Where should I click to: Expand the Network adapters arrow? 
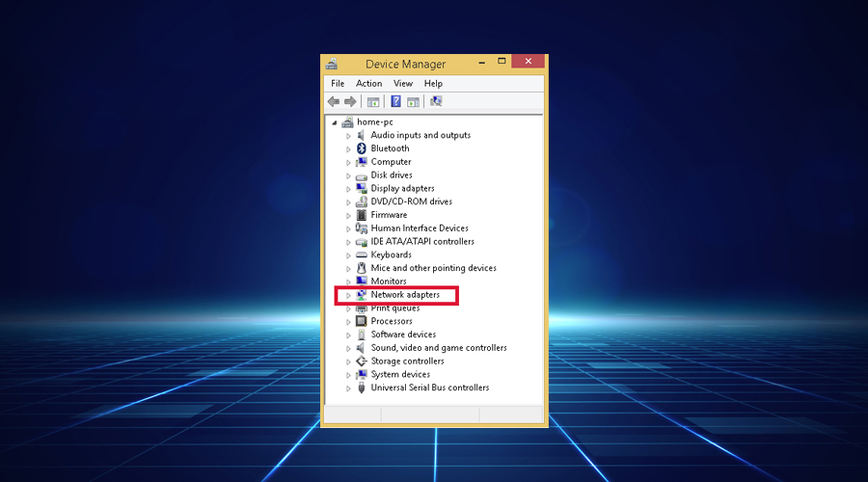pyautogui.click(x=348, y=295)
